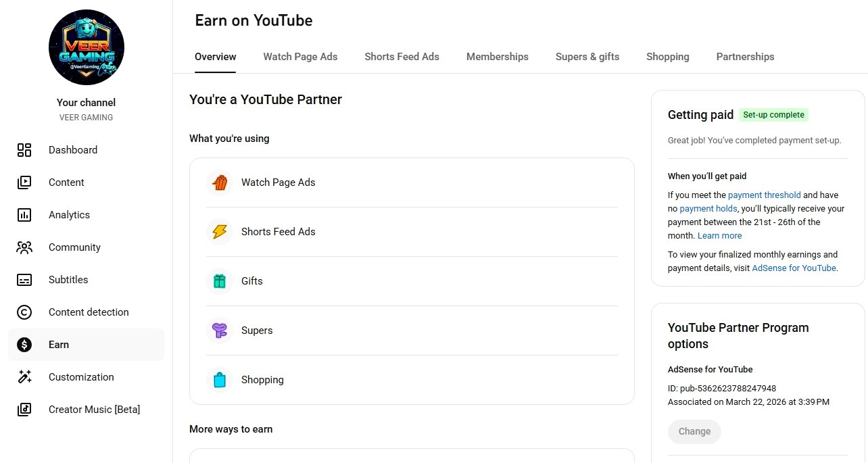The width and height of the screenshot is (868, 463).
Task: Click the Content play-box icon
Action: click(x=24, y=182)
